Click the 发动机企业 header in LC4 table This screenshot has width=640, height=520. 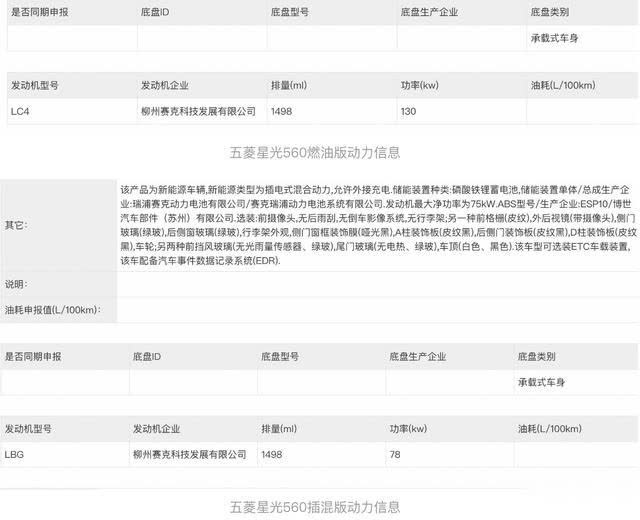(164, 85)
